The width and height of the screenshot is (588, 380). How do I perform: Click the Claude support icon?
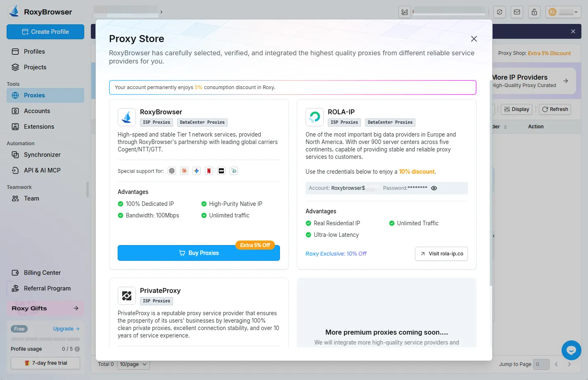[x=184, y=170]
